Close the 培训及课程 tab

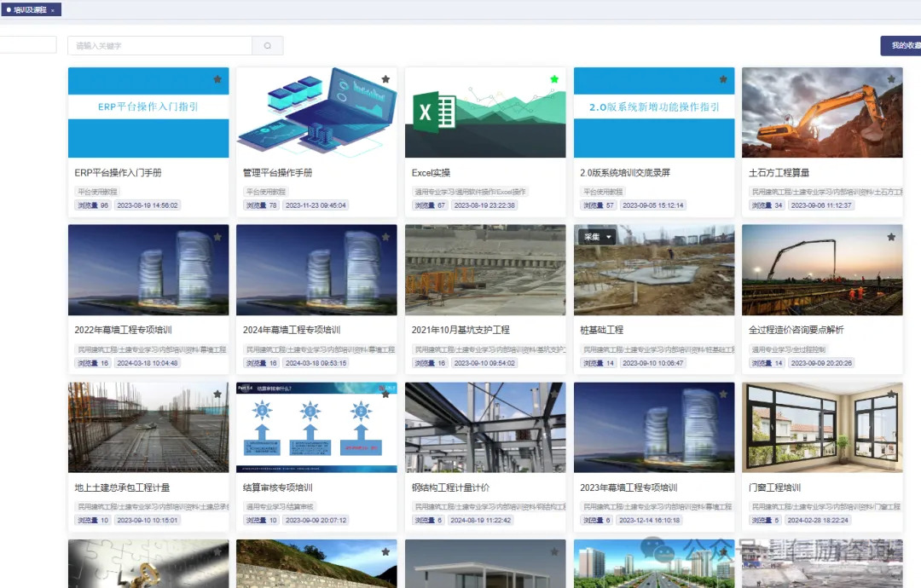pyautogui.click(x=53, y=10)
